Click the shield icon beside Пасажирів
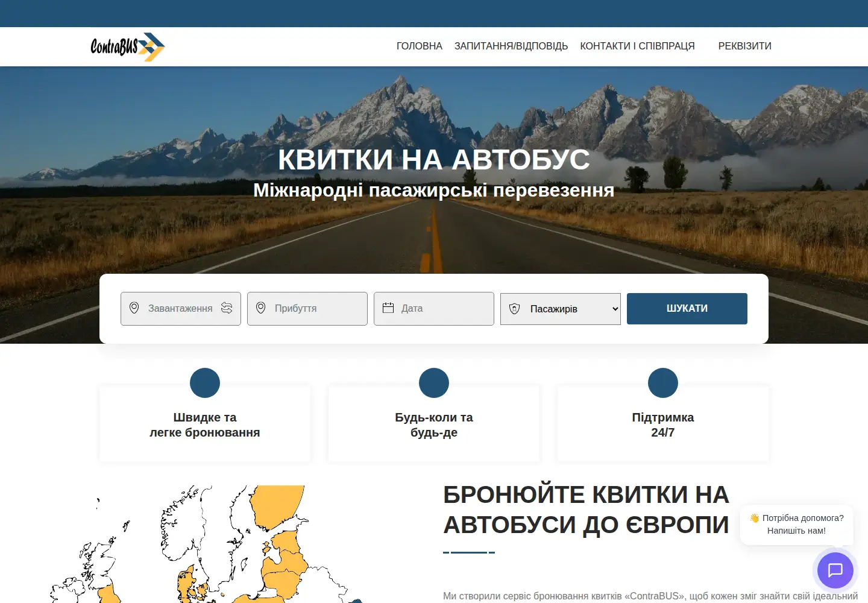Screen dimensions: 868x603 [x=514, y=309]
